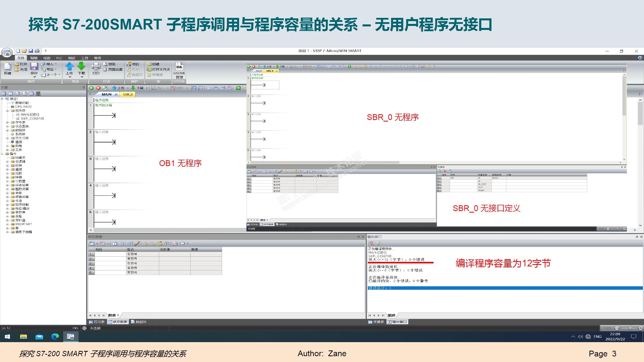Open the PLC ribbon menu
The width and height of the screenshot is (644, 362).
tap(59, 58)
